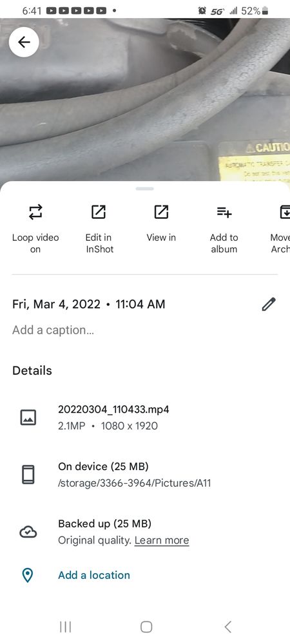Toggle the Loop video icon
This screenshot has height=644, width=290.
35,212
